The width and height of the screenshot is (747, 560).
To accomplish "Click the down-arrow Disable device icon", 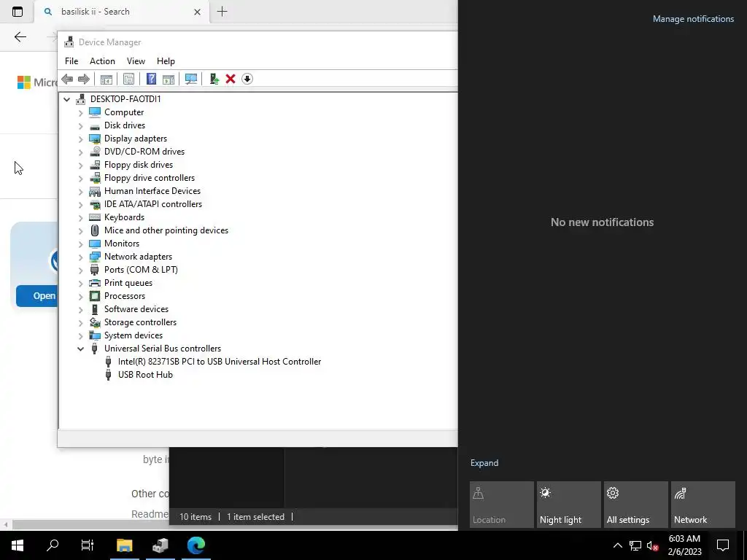I will pyautogui.click(x=247, y=79).
